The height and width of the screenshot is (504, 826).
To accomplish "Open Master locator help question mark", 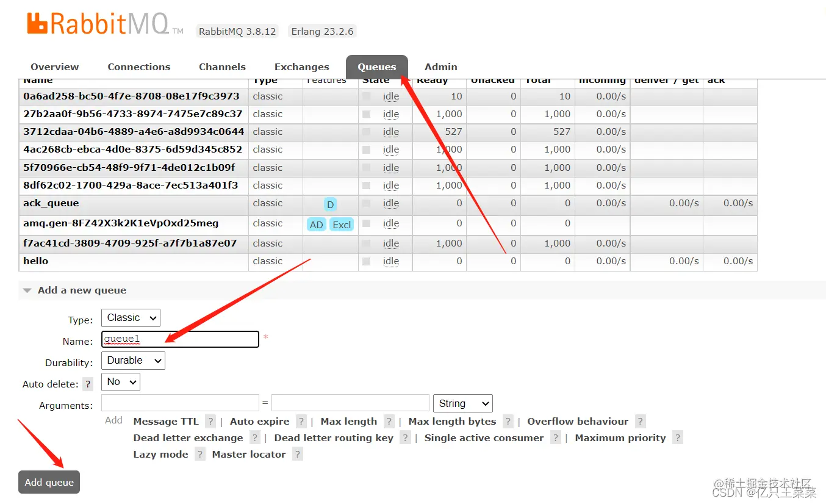I will pos(297,455).
